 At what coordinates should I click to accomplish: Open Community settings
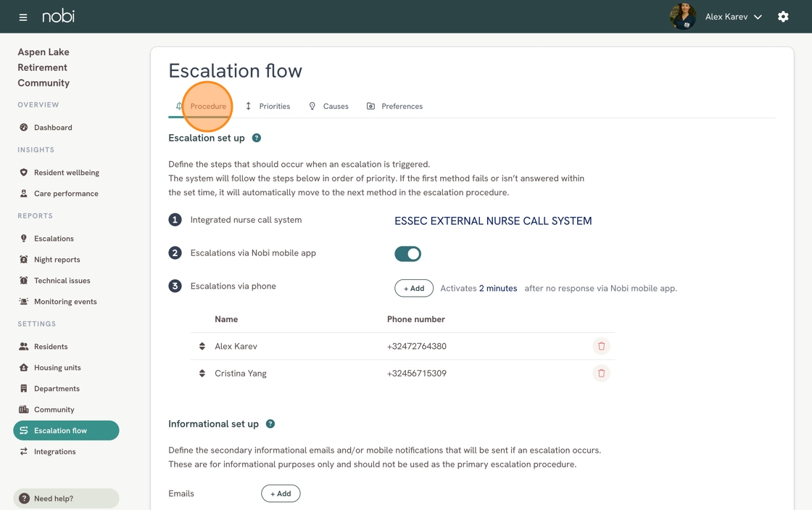click(x=54, y=409)
